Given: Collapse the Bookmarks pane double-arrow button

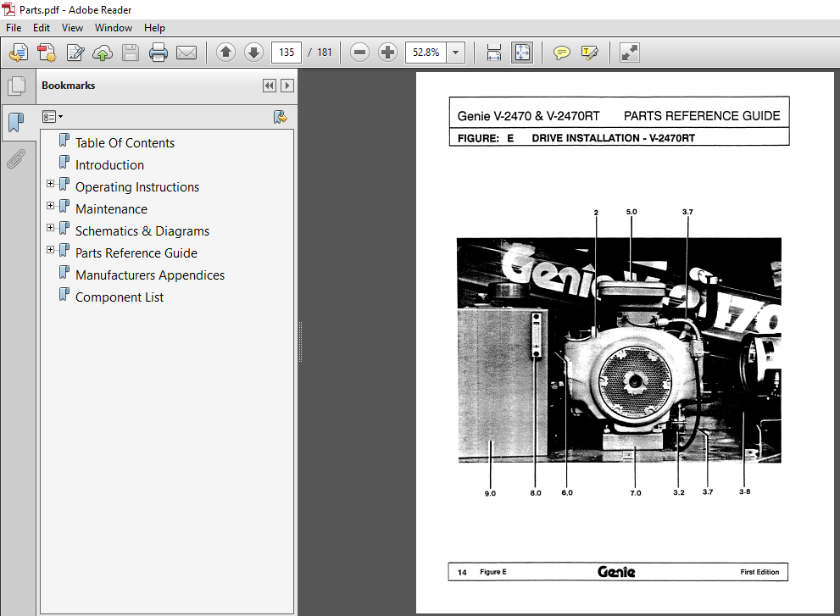Looking at the screenshot, I should [270, 86].
